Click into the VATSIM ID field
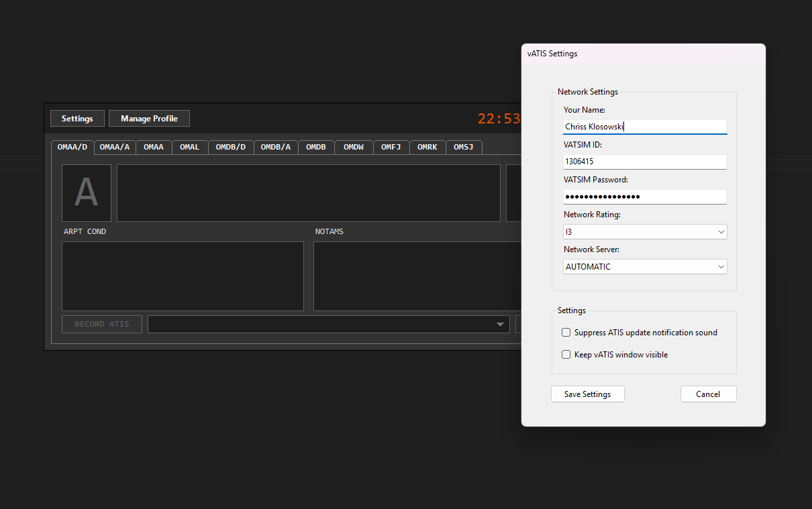The width and height of the screenshot is (812, 509). 645,162
